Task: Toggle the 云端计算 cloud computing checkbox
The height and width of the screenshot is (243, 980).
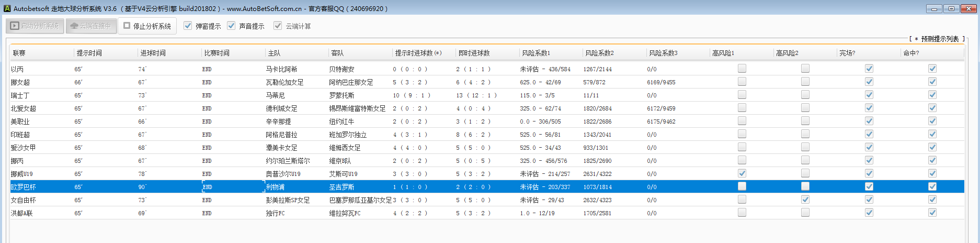Action: 278,26
